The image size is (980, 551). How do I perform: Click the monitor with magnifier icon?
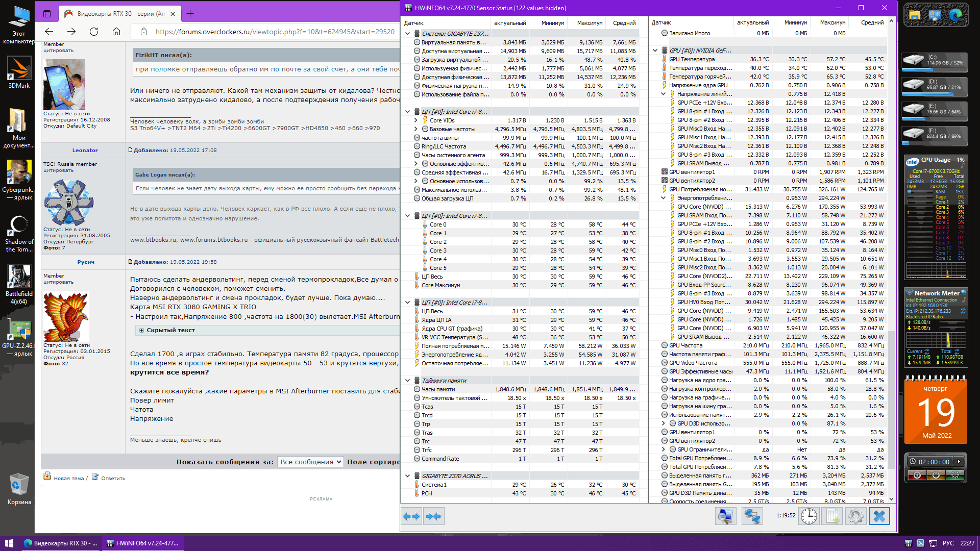pos(725,516)
